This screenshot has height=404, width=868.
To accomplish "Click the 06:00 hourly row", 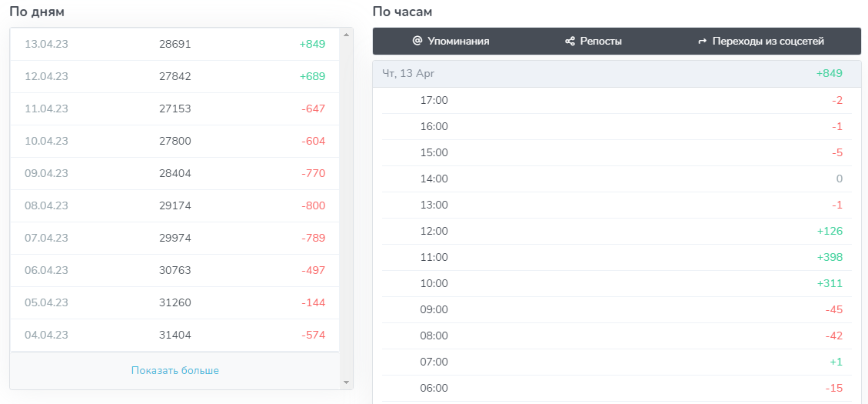I will (617, 388).
